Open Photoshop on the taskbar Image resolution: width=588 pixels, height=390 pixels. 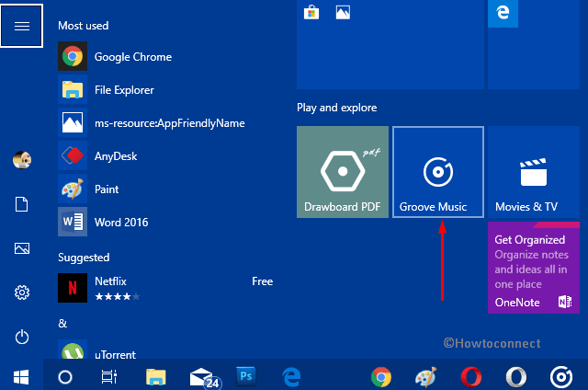pyautogui.click(x=246, y=376)
